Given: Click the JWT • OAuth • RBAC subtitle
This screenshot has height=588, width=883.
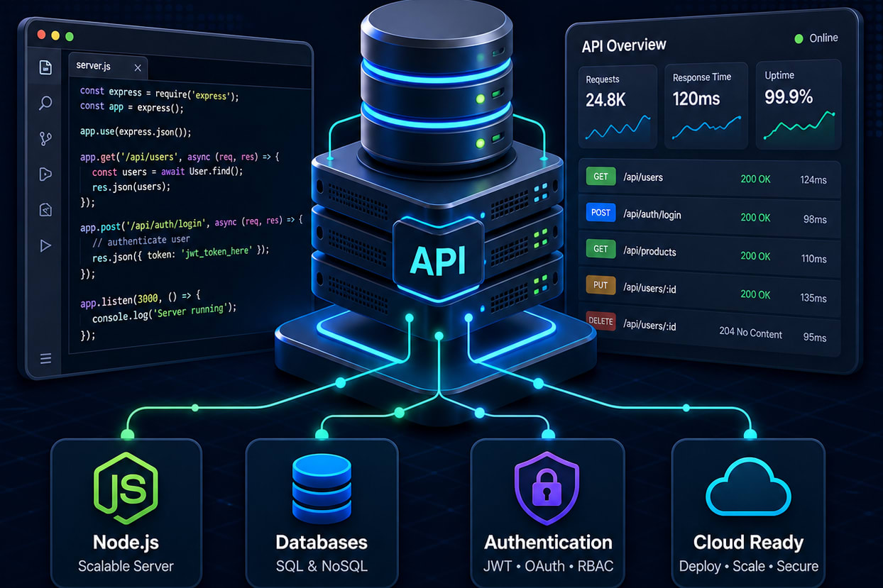Looking at the screenshot, I should click(x=548, y=566).
